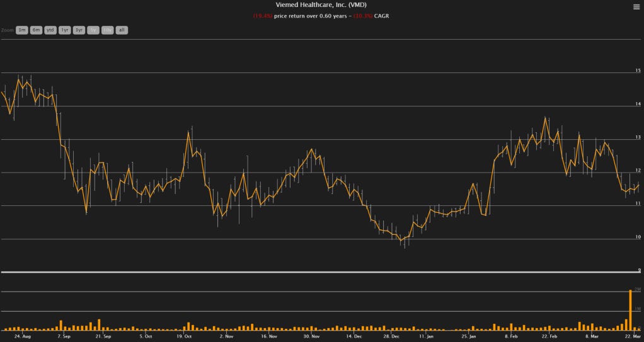
Task: Open the chart hamburger context menu
Action: (x=636, y=7)
